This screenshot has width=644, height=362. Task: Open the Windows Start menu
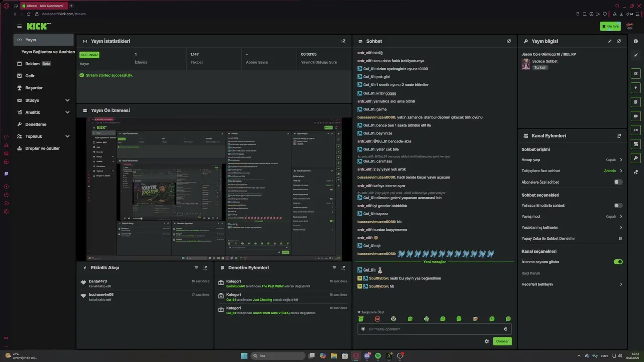click(x=244, y=356)
